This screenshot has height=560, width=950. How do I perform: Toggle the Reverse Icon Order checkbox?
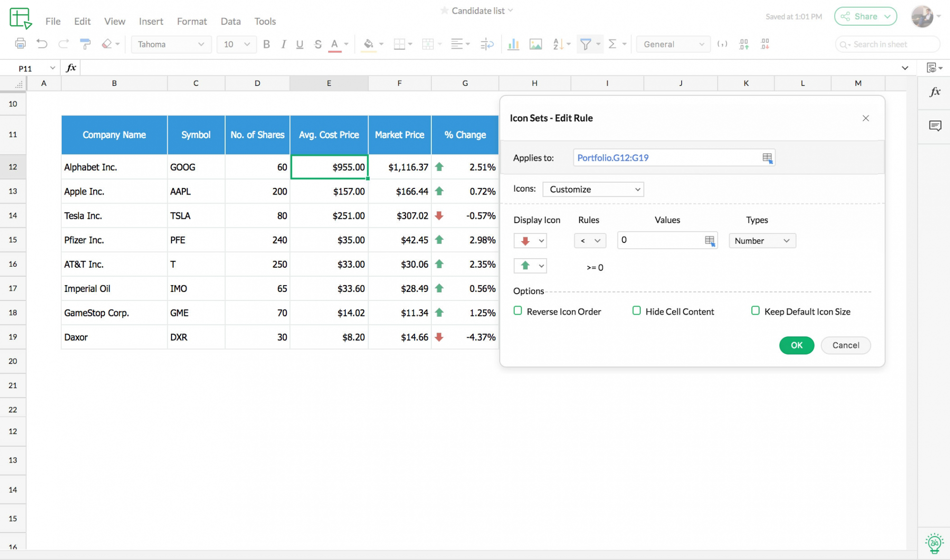[x=518, y=311]
